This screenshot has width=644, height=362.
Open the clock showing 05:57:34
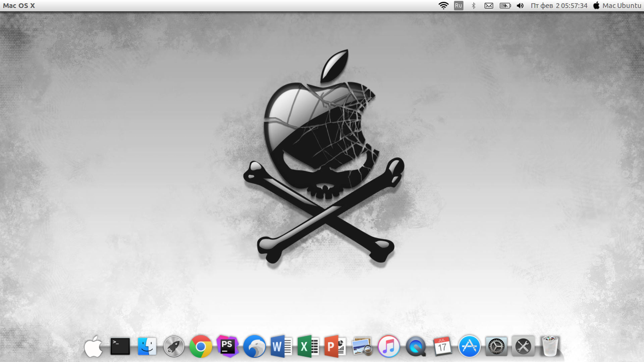(x=559, y=6)
